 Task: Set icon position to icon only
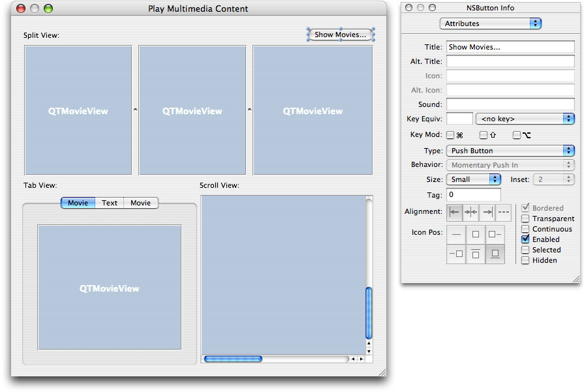click(x=475, y=234)
